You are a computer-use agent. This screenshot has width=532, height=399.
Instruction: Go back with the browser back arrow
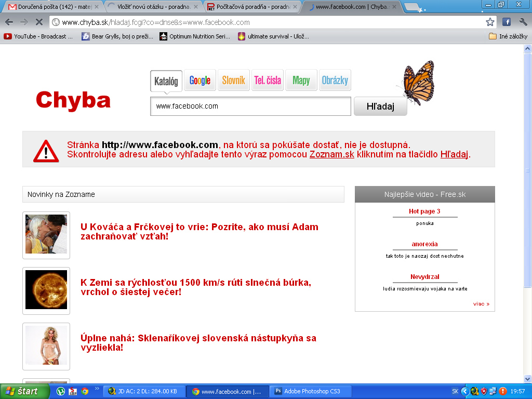coord(9,22)
